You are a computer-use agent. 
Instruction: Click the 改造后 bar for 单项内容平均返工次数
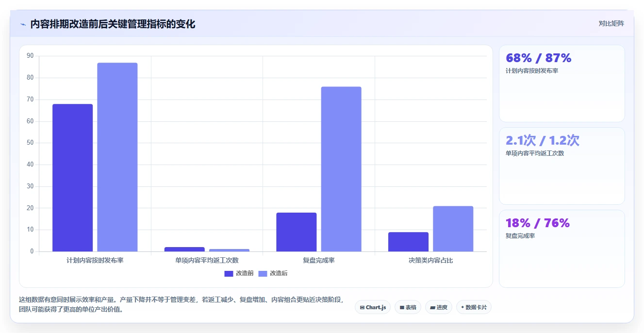229,250
